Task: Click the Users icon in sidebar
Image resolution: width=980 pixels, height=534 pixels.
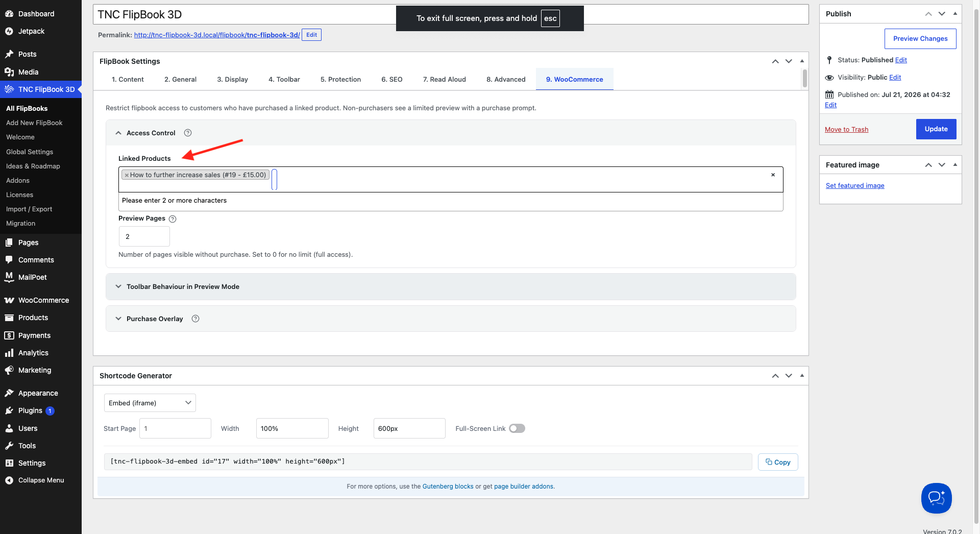Action: click(x=9, y=428)
